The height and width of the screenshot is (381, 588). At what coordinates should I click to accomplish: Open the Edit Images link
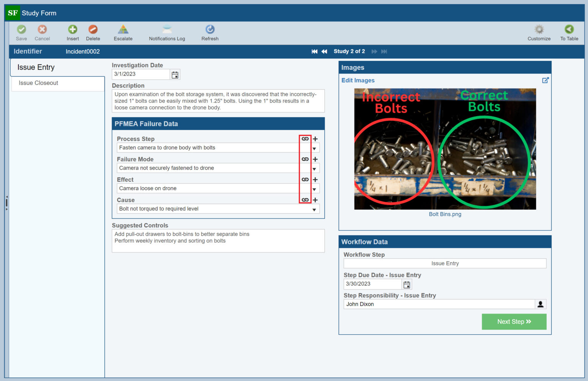pos(358,80)
